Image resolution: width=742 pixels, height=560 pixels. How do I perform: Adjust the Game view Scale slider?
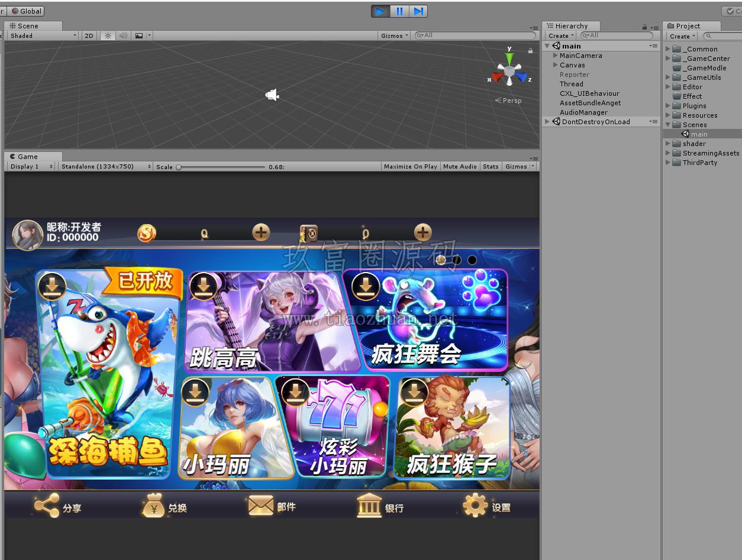pos(221,167)
